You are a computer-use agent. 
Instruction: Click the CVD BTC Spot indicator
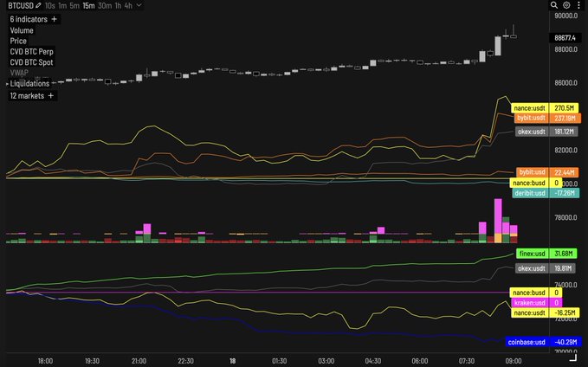pos(31,62)
